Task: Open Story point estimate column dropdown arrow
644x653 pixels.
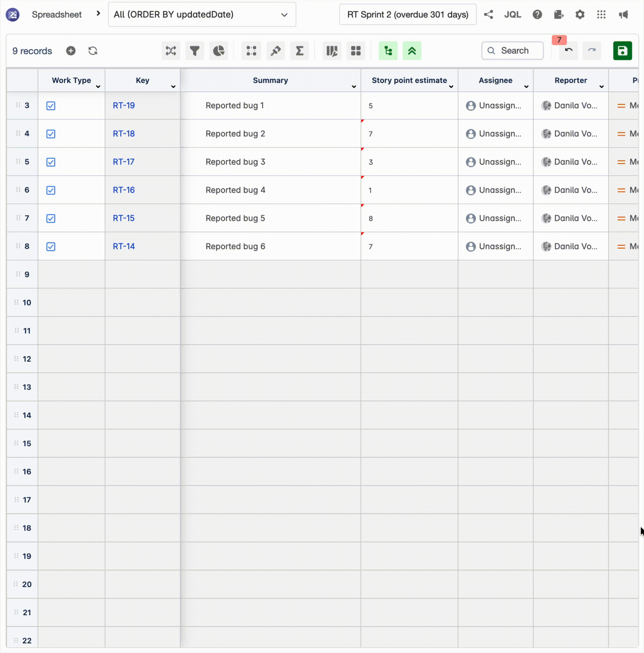Action: pyautogui.click(x=451, y=86)
